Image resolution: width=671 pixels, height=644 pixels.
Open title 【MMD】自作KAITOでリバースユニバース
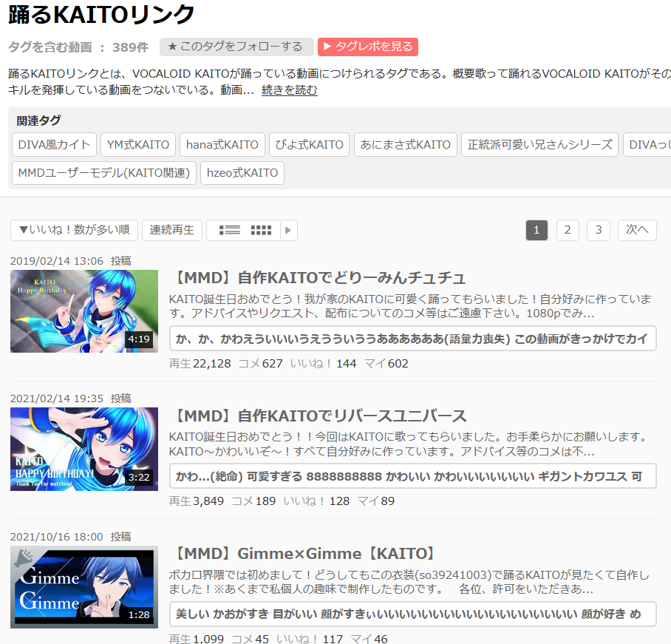pyautogui.click(x=318, y=416)
